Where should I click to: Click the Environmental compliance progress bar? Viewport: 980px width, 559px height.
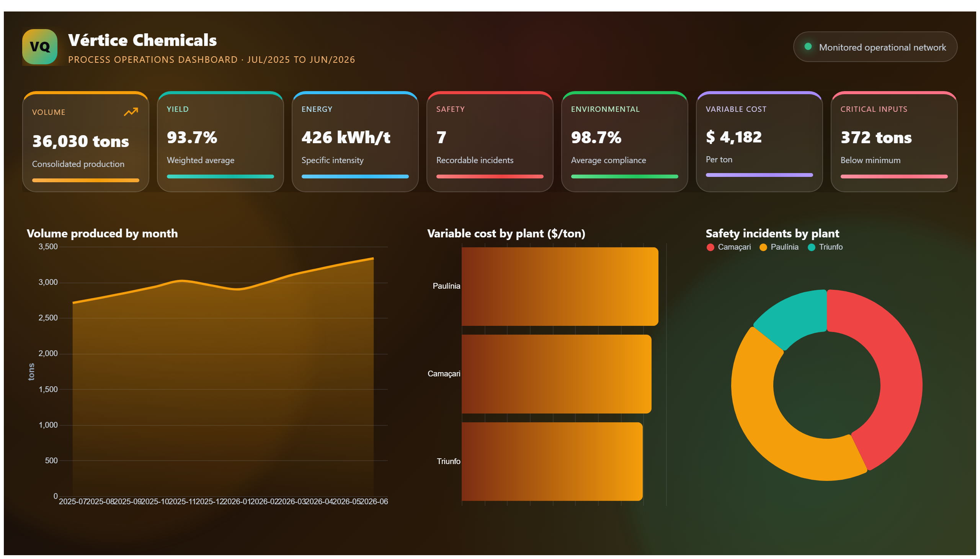coord(624,177)
